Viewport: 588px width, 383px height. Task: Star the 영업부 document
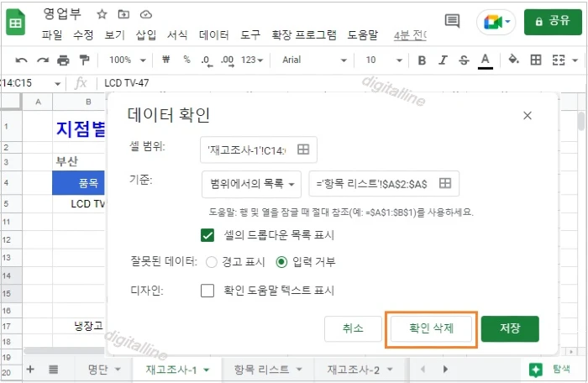coord(102,14)
